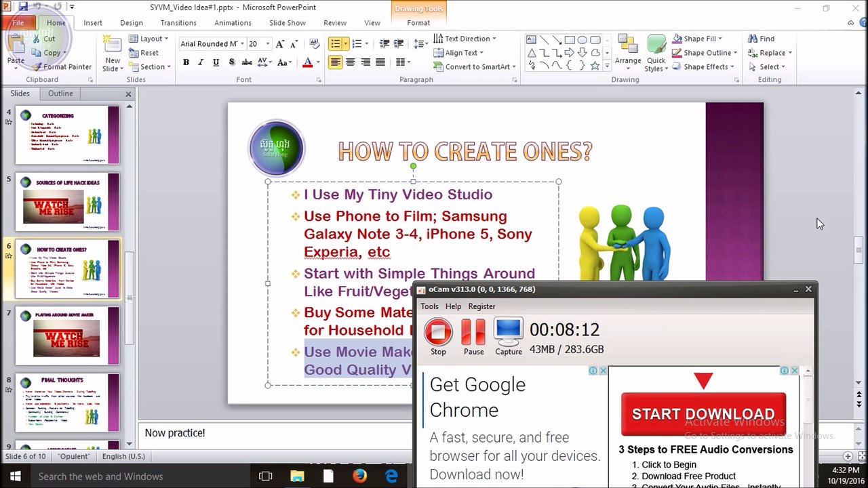Image resolution: width=868 pixels, height=488 pixels.
Task: Set paragraph alignment to Align Left
Action: click(x=336, y=62)
